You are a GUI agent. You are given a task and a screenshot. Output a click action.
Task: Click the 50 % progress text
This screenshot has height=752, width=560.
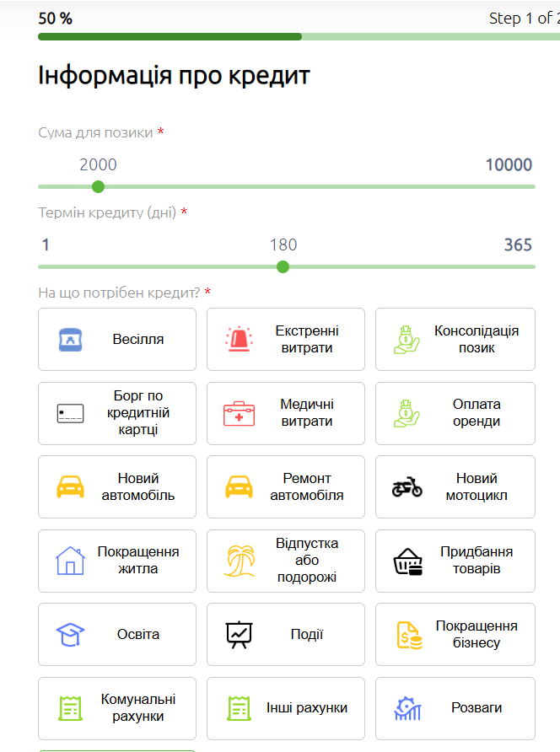(x=55, y=19)
